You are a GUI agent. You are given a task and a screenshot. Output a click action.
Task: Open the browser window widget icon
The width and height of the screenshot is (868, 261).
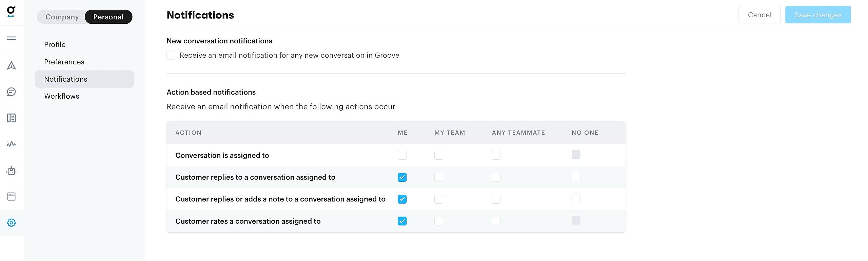[x=11, y=197]
